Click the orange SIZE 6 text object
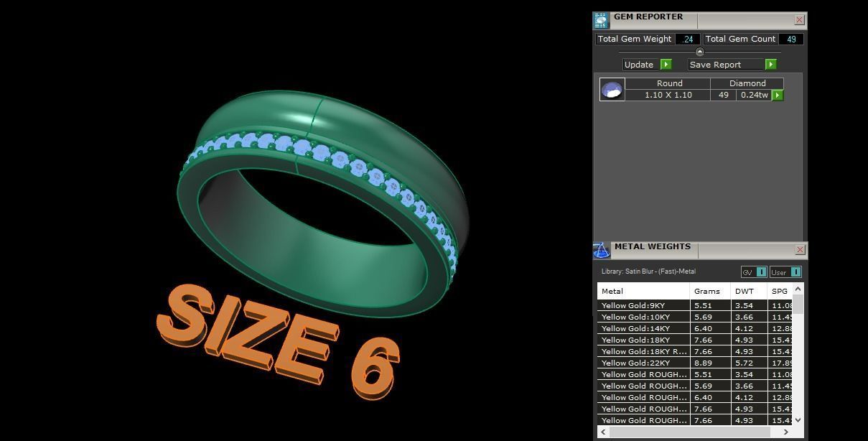868x441 pixels. (278, 340)
